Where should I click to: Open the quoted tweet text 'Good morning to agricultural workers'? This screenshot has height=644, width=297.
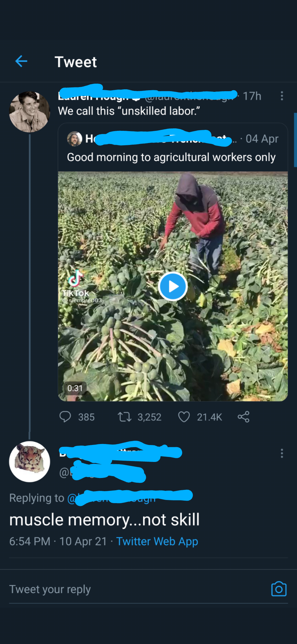[x=171, y=157]
